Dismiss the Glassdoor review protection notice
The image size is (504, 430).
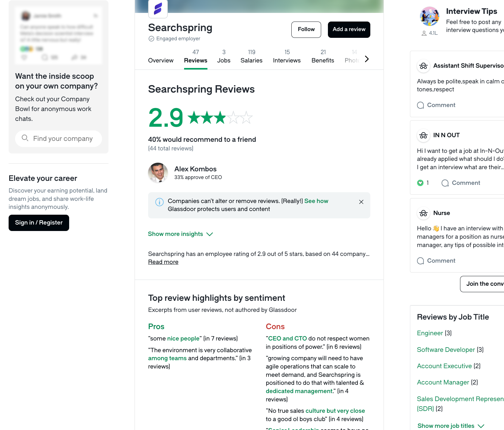point(361,202)
